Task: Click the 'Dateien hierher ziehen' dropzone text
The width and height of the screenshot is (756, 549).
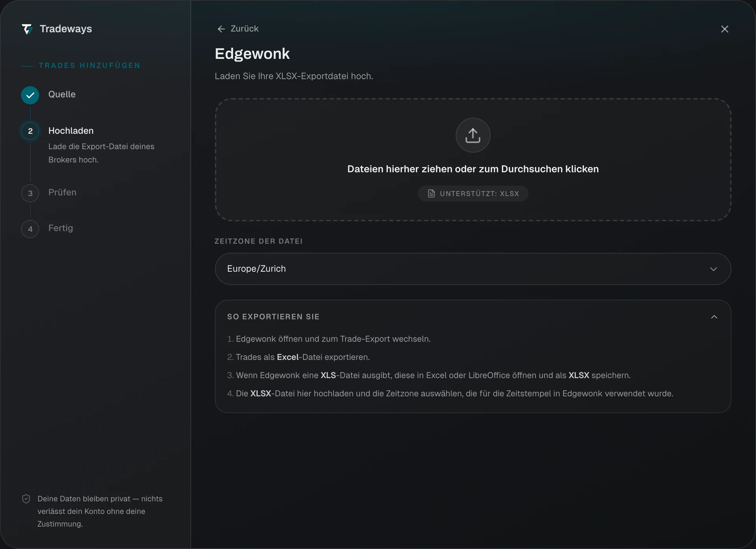Action: tap(473, 169)
